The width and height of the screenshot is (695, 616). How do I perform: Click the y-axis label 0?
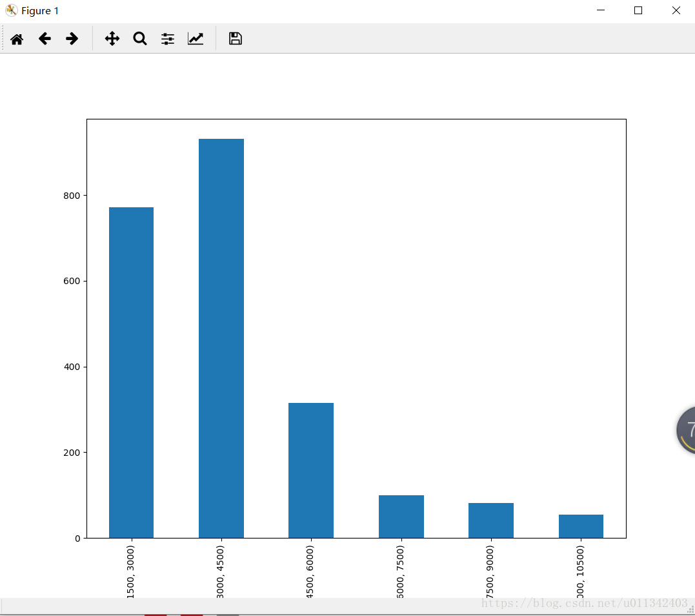[77, 539]
